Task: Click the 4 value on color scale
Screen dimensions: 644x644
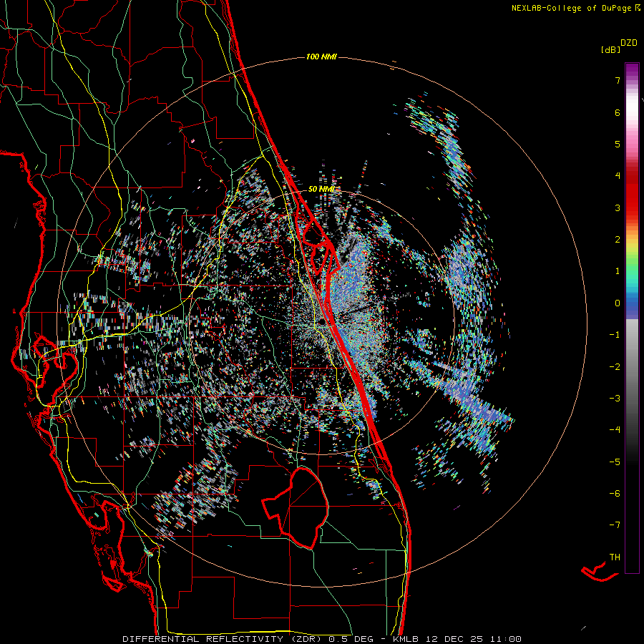Action: 618,176
